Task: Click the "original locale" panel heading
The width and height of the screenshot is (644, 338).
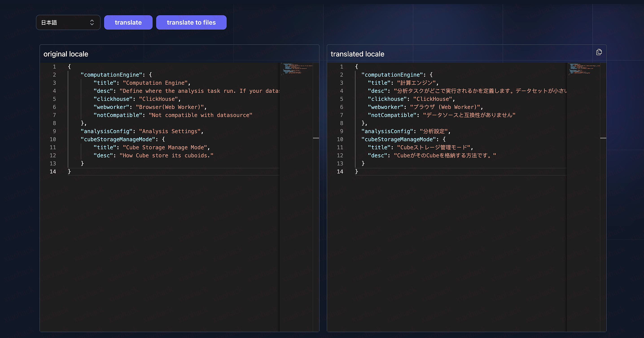Action: [x=66, y=54]
